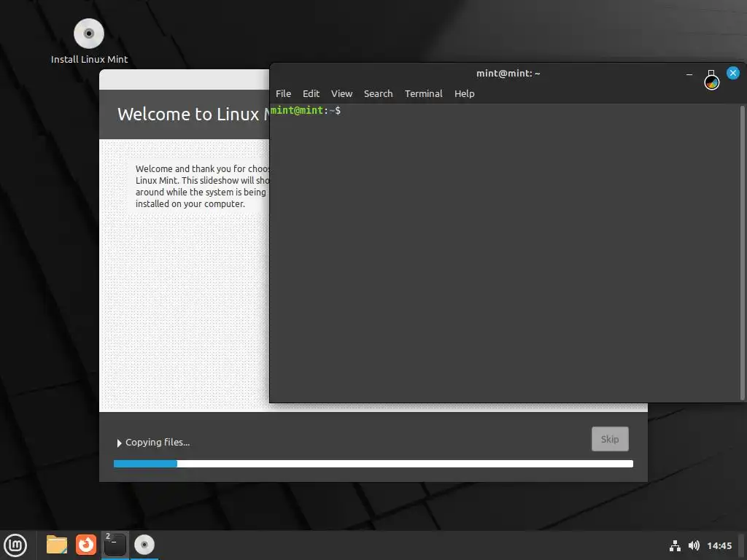Launch Firefox from the panel

(x=86, y=545)
